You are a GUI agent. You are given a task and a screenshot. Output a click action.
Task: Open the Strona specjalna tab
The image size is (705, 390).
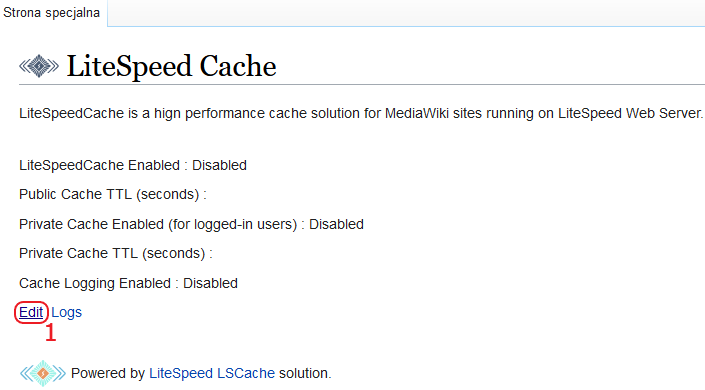click(52, 13)
